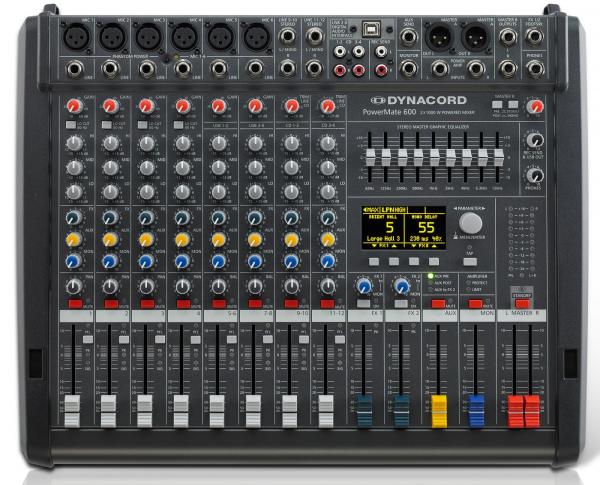Click blue FX 2 send knob above ON button
600x485 pixels.
pos(401,286)
